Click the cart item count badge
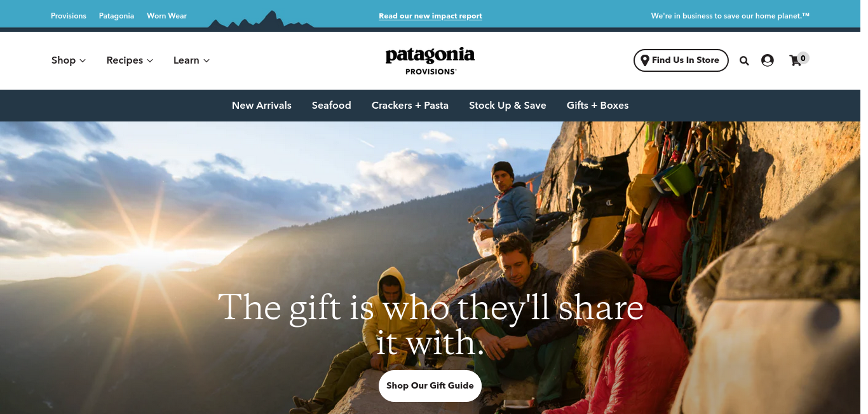Image resolution: width=868 pixels, height=414 pixels. coord(803,58)
